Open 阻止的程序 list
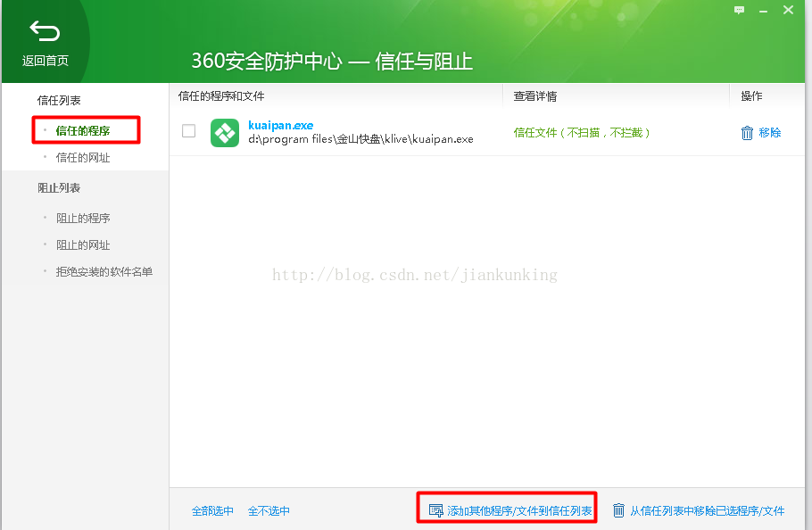 (83, 219)
